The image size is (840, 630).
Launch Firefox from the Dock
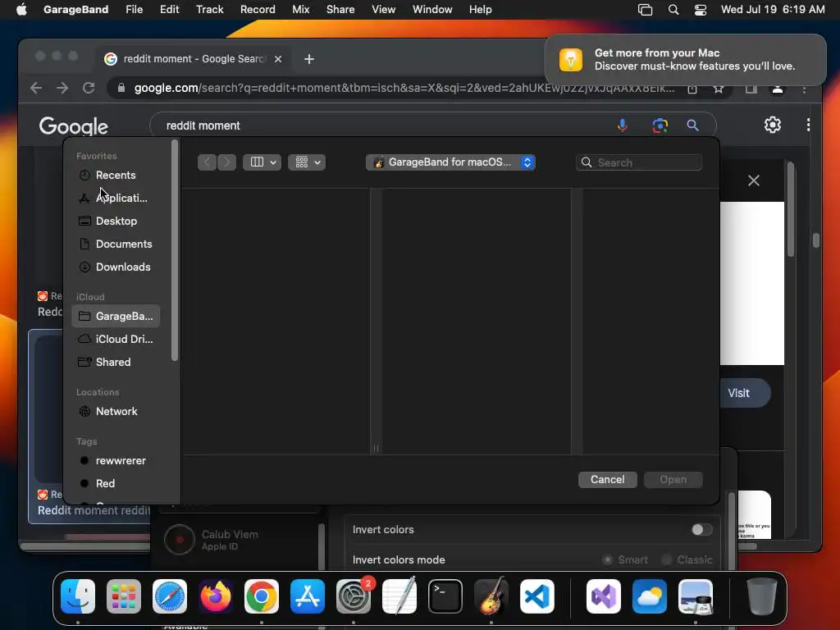pyautogui.click(x=216, y=596)
